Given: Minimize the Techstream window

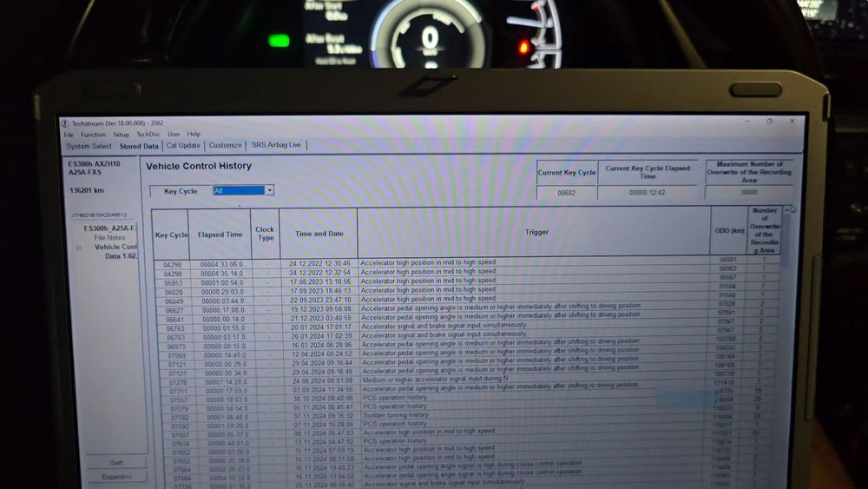Looking at the screenshot, I should [x=747, y=121].
